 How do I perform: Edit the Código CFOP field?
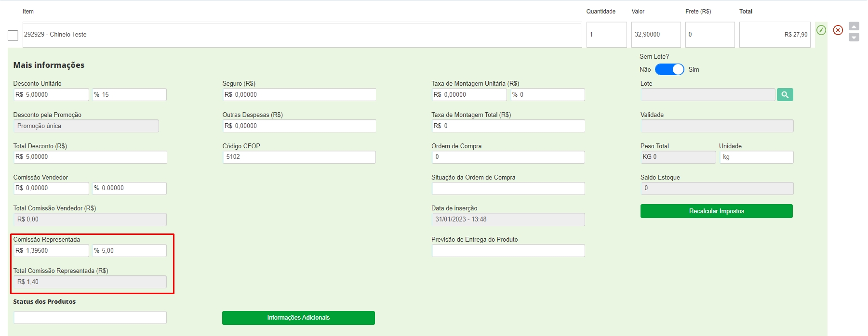pos(299,157)
